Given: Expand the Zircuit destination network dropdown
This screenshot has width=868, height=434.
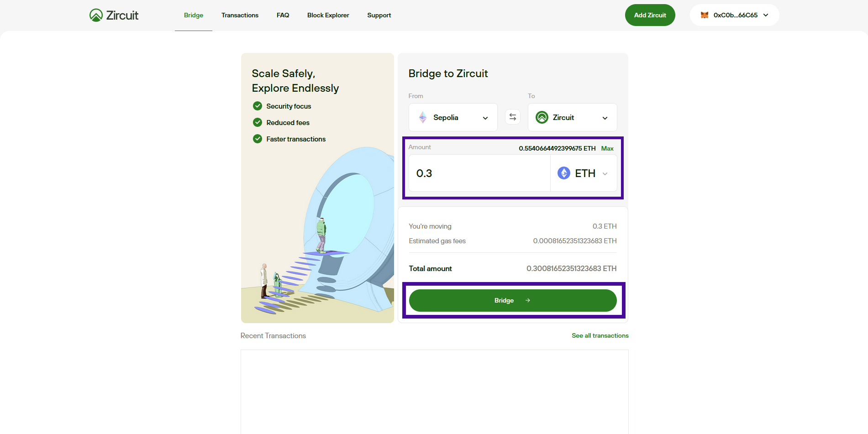Looking at the screenshot, I should click(605, 118).
